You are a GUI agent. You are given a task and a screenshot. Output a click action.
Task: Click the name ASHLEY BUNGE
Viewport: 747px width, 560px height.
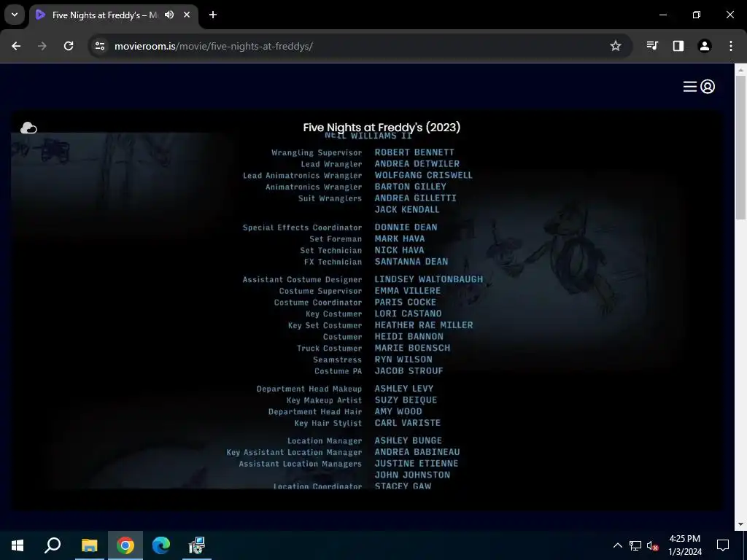409,441
